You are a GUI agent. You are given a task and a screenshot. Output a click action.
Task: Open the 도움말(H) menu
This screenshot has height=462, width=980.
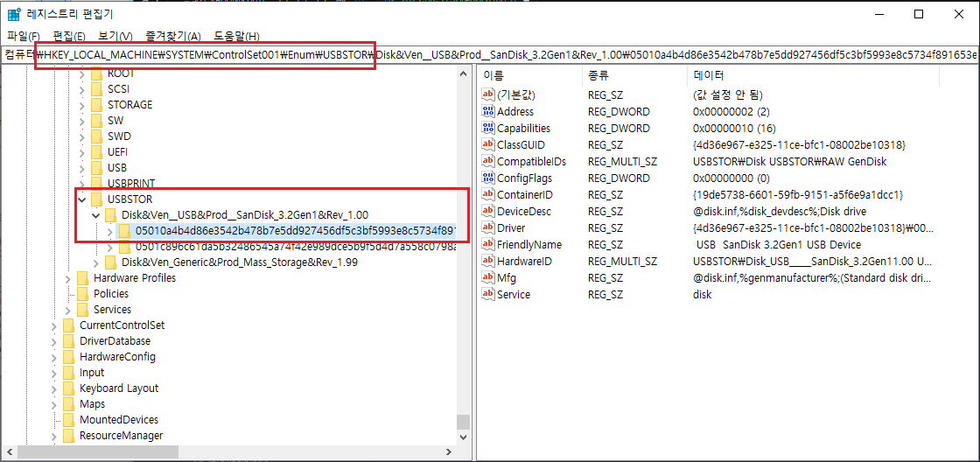[237, 36]
